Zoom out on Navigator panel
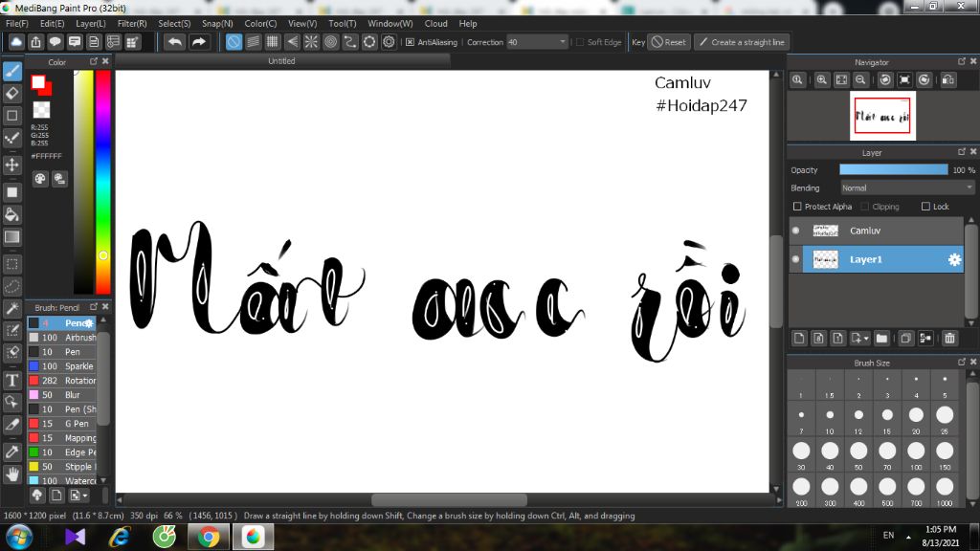Screen dimensions: 980x551 [860, 80]
